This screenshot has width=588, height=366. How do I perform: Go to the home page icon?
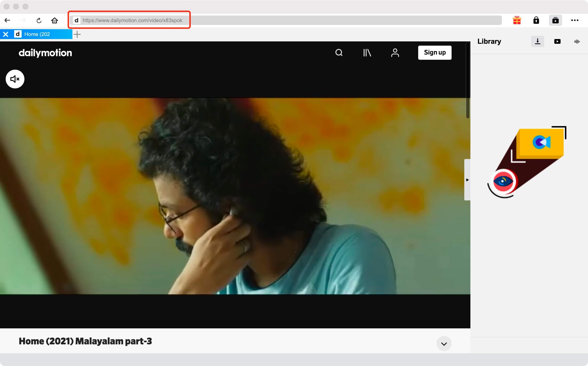[54, 20]
